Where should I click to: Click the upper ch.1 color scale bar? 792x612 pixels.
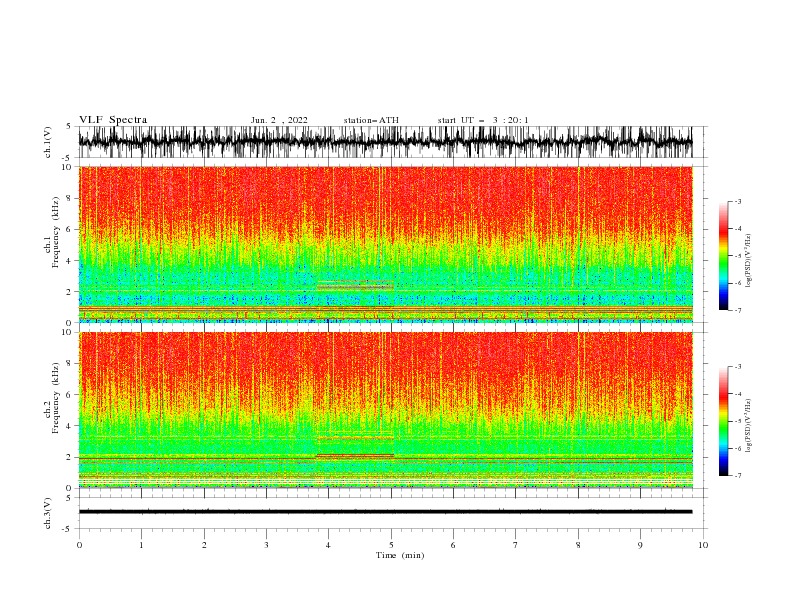pos(724,256)
